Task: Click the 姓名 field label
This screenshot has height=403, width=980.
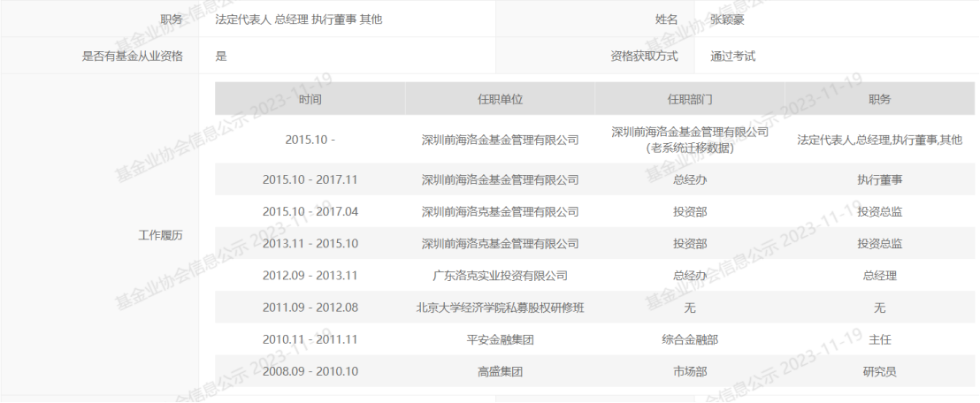Action: (666, 19)
